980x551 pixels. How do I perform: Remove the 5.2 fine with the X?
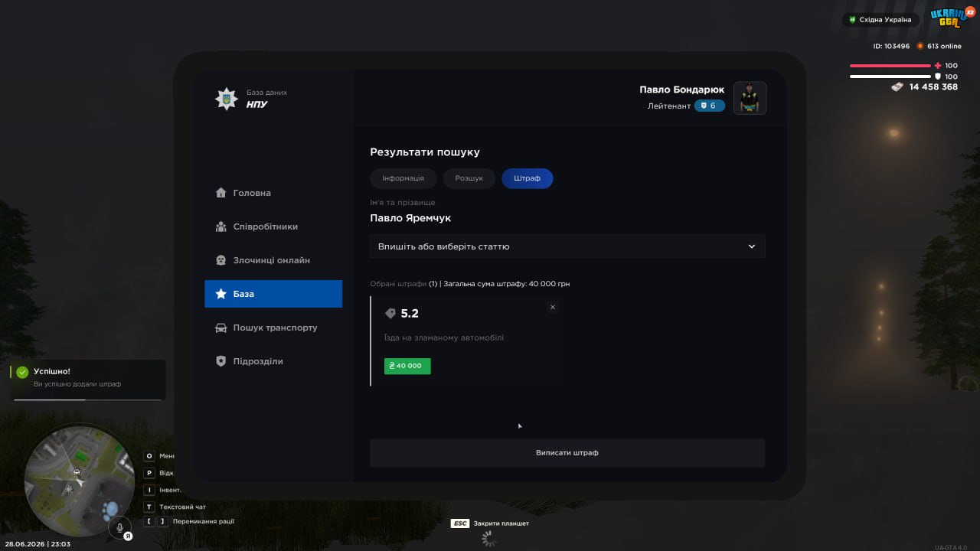tap(553, 307)
